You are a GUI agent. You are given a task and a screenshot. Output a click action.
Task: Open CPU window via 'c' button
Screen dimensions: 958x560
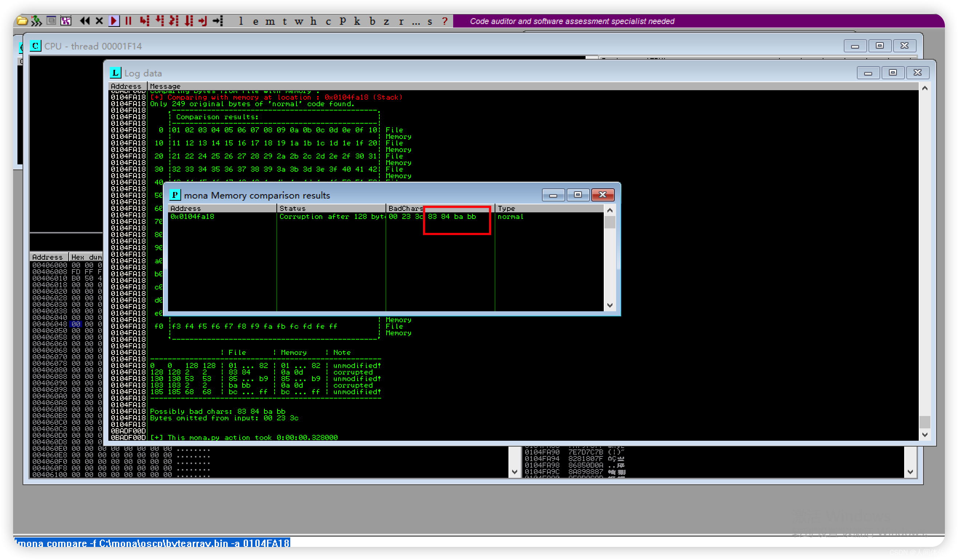[328, 21]
